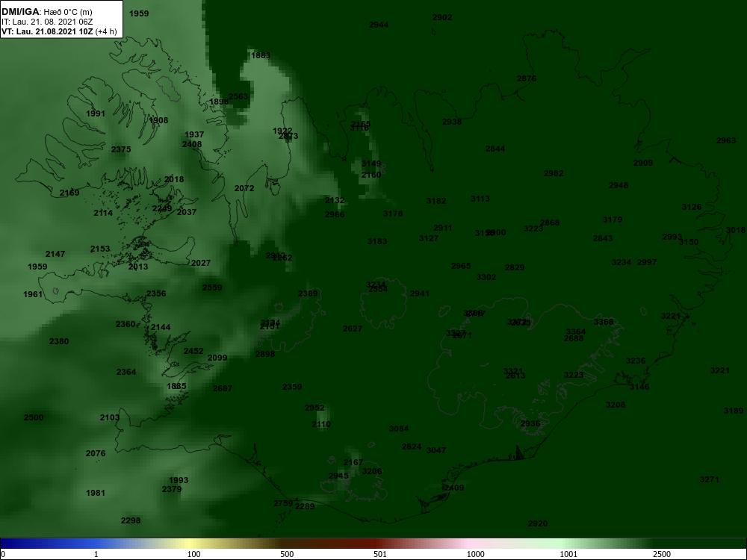747x560 pixels.
Task: Pick the 2563 label on the map
Action: point(238,96)
